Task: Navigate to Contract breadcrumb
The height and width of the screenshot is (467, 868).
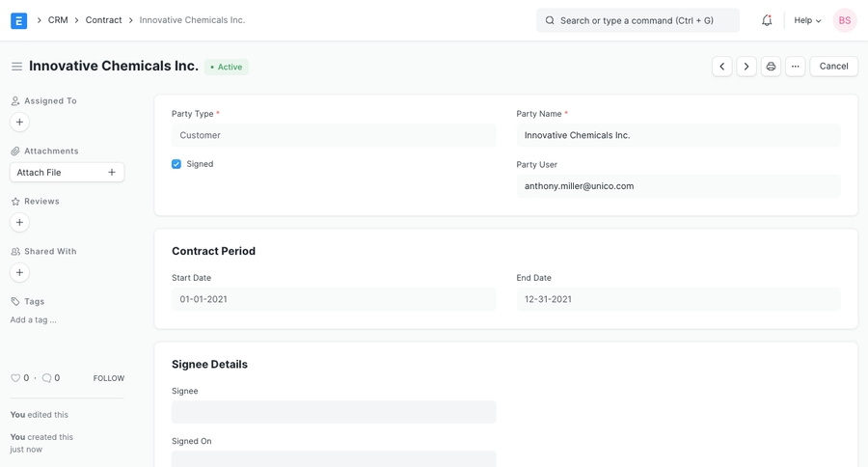Action: click(x=103, y=20)
